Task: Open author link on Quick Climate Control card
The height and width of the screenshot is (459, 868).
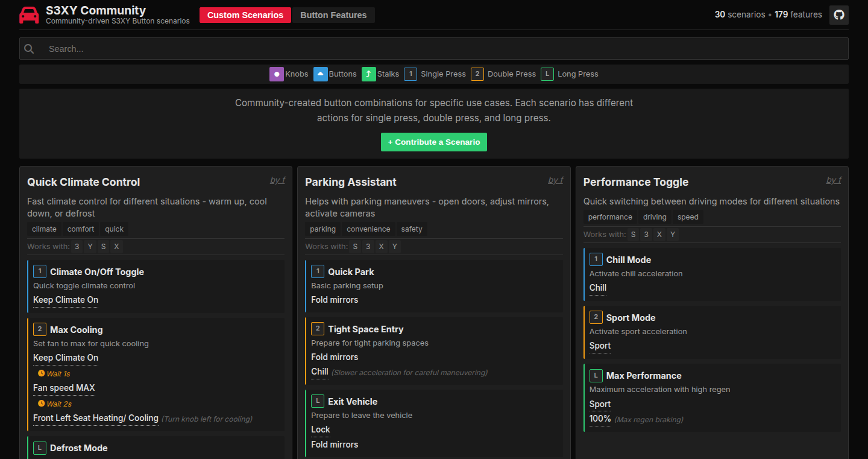Action: 277,180
